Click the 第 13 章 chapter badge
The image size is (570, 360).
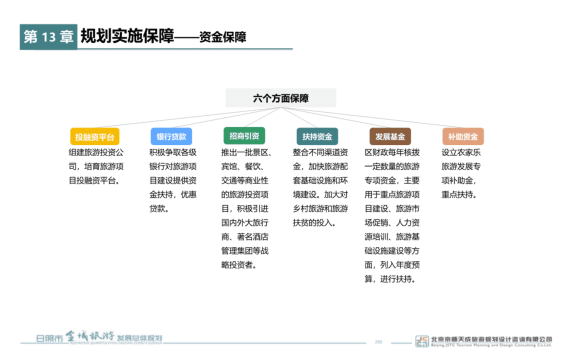click(48, 37)
